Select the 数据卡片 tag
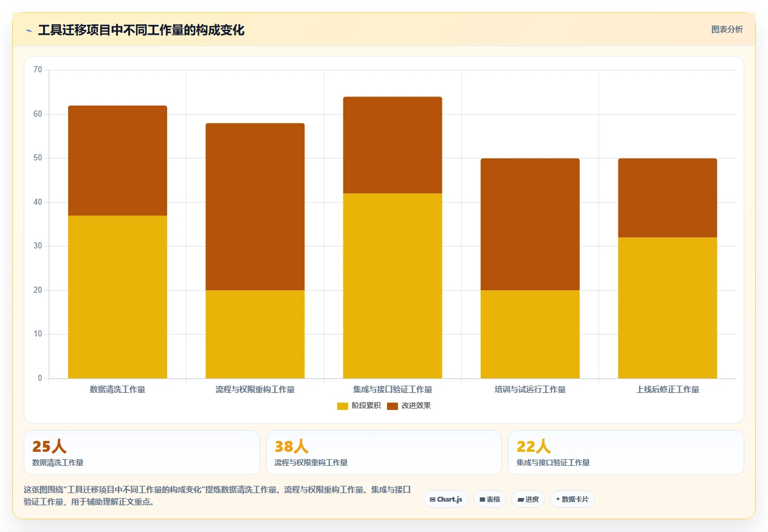The height and width of the screenshot is (532, 768). 572,499
